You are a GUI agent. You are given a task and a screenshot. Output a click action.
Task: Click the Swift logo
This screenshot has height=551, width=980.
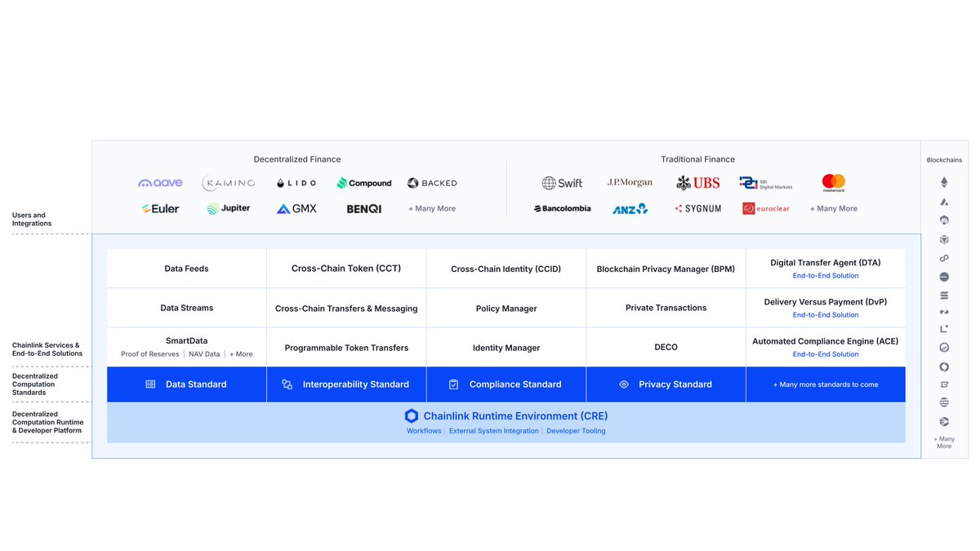562,183
